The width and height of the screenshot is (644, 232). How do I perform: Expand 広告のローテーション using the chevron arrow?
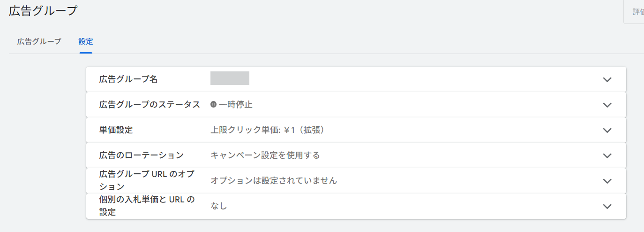(607, 155)
